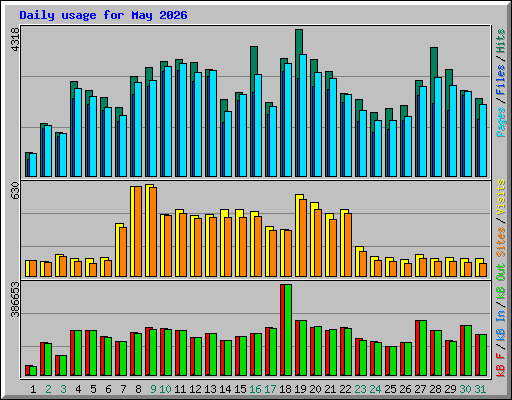Click the 386653 kB axis value
The height and width of the screenshot is (400, 512).
coord(15,299)
